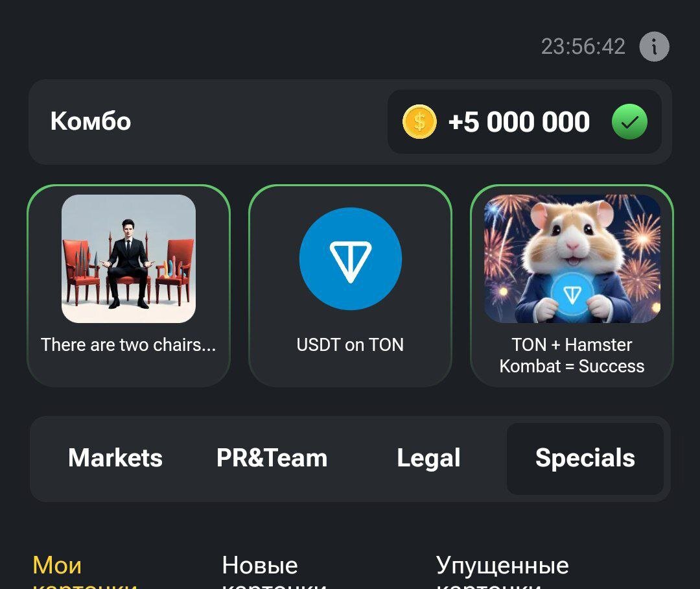Open There are two chairs... card label
Viewport: 700px width, 589px height.
point(128,344)
